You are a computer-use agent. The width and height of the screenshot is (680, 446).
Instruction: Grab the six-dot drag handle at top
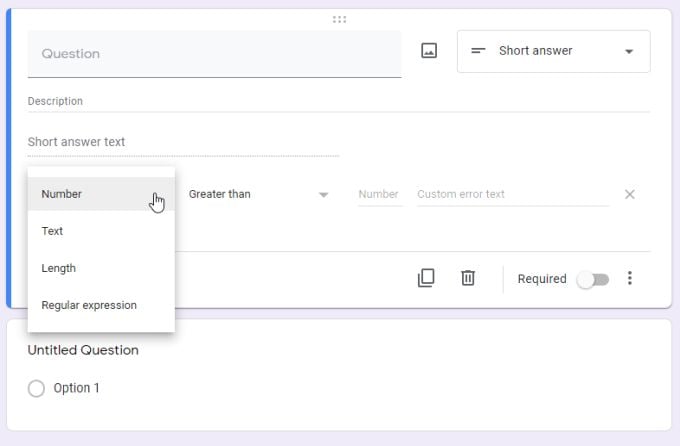[x=339, y=19]
